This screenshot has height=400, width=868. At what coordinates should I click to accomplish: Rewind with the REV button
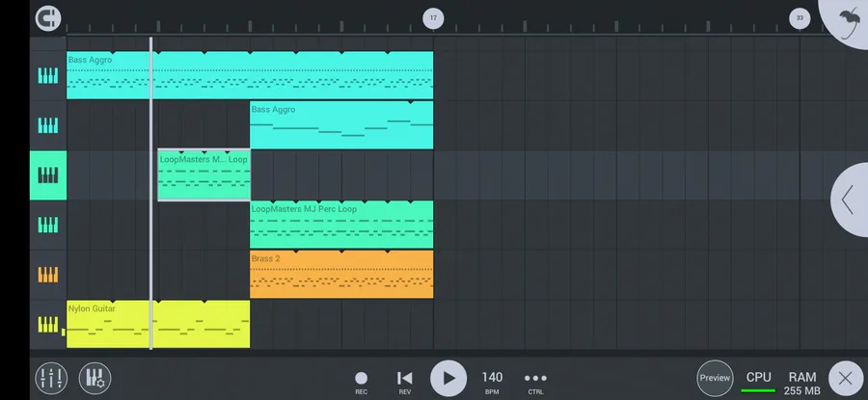(405, 383)
